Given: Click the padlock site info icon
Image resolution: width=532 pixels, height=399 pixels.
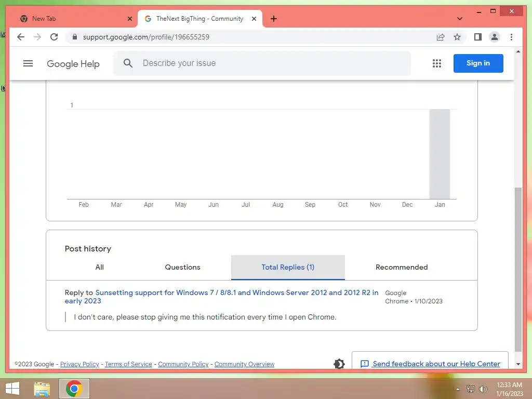Looking at the screenshot, I should 75,37.
